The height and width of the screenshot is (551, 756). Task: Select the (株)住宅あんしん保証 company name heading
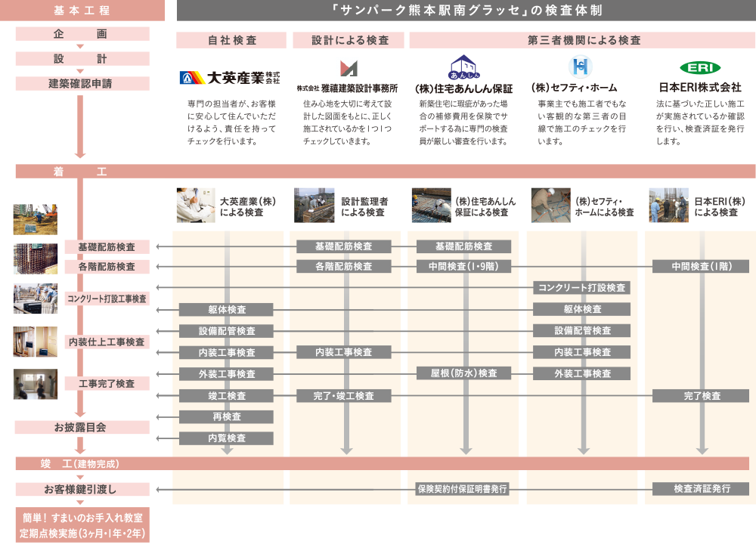[464, 88]
